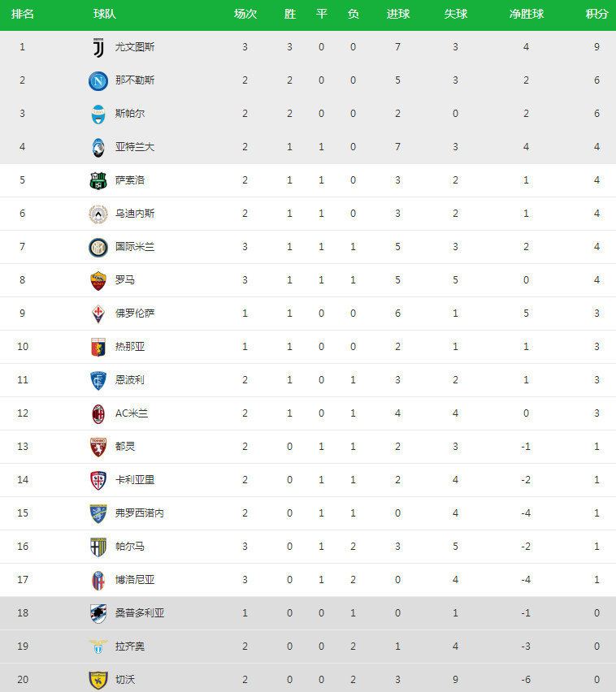Open the 拉齐奥 team page link
Image resolution: width=616 pixels, height=692 pixels.
click(x=130, y=646)
